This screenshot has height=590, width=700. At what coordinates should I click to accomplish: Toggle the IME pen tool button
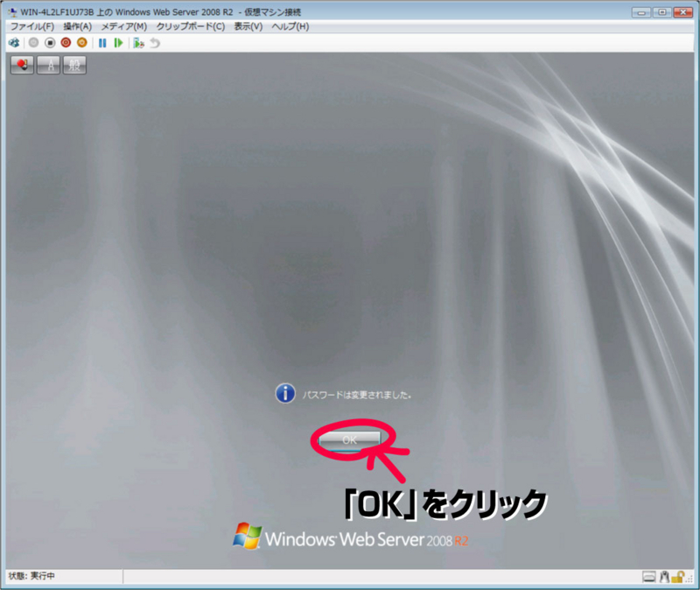tap(21, 64)
